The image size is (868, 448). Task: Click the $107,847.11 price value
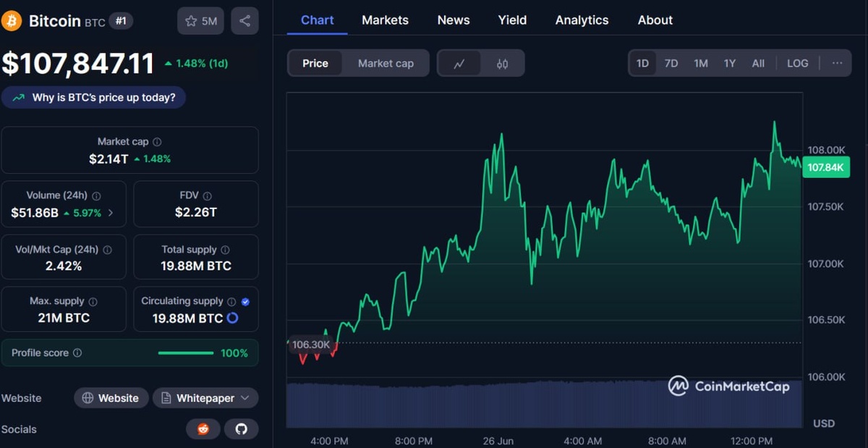[x=78, y=64]
